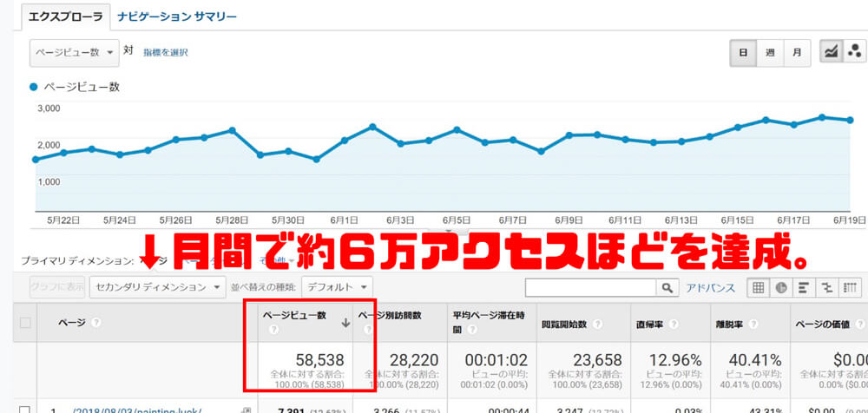The image size is (868, 413).
Task: Toggle graph granularity to 週 (week)
Action: click(770, 52)
